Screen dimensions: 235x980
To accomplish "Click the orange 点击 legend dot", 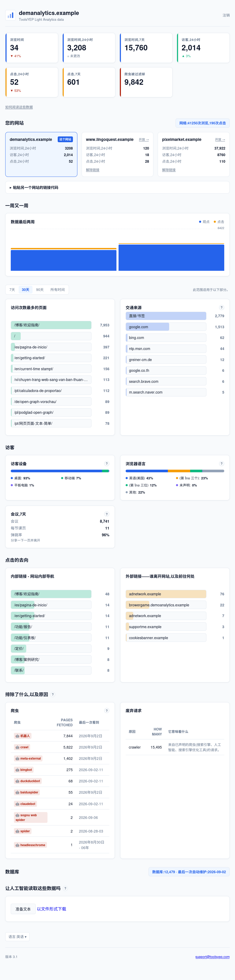I will click(215, 222).
